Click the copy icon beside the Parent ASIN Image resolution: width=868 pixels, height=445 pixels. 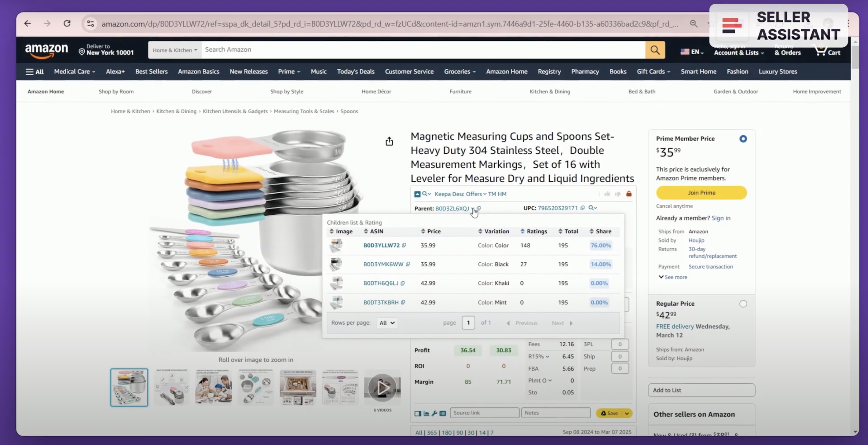[479, 208]
